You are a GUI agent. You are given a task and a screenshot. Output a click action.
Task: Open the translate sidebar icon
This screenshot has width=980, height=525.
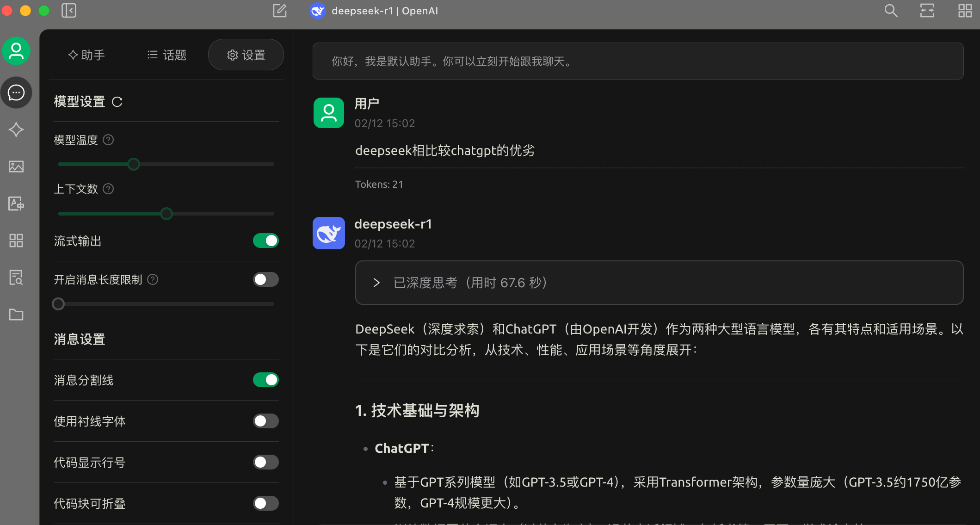point(16,204)
